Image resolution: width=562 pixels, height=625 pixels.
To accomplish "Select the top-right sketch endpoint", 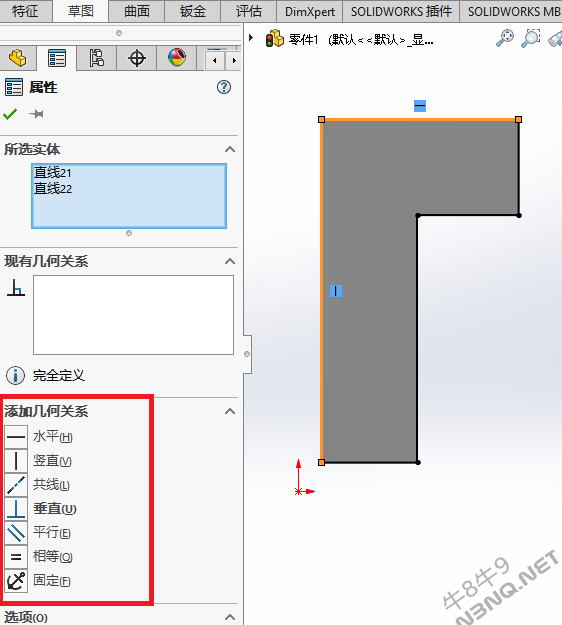I will [518, 120].
